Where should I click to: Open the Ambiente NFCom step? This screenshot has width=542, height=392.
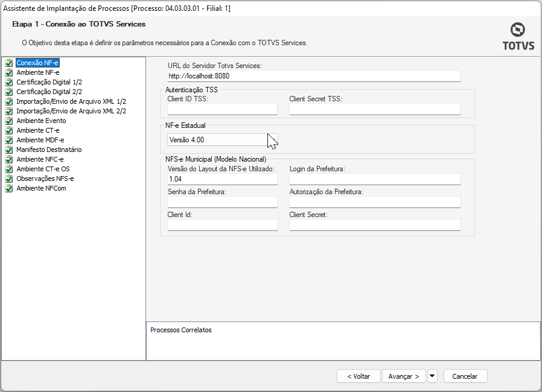point(41,189)
